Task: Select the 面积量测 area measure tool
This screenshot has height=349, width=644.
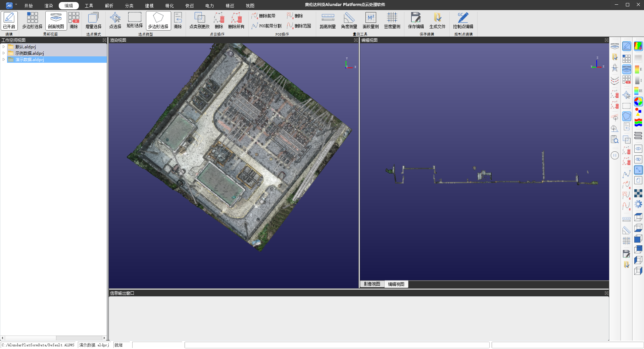Action: 370,21
